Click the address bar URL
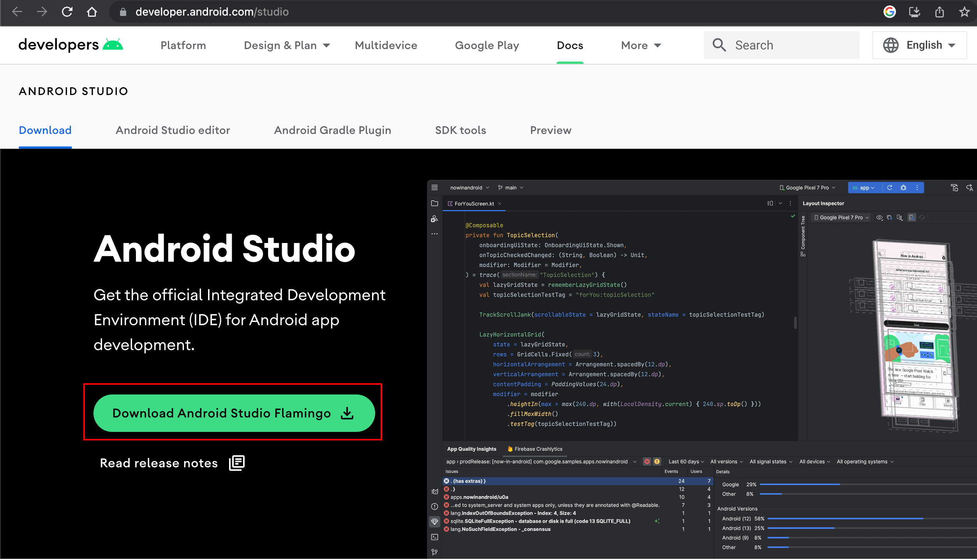Screen dimensions: 977x560 point(212,12)
